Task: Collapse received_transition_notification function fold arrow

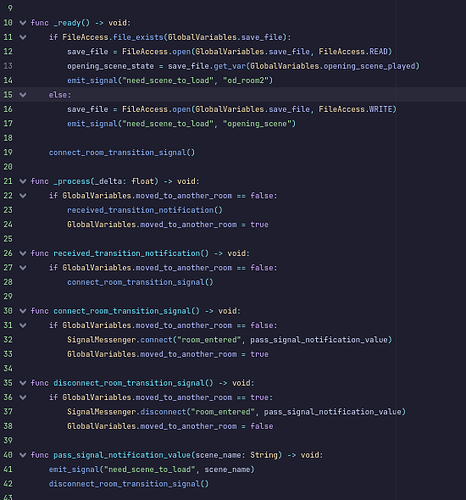Action: pos(23,253)
